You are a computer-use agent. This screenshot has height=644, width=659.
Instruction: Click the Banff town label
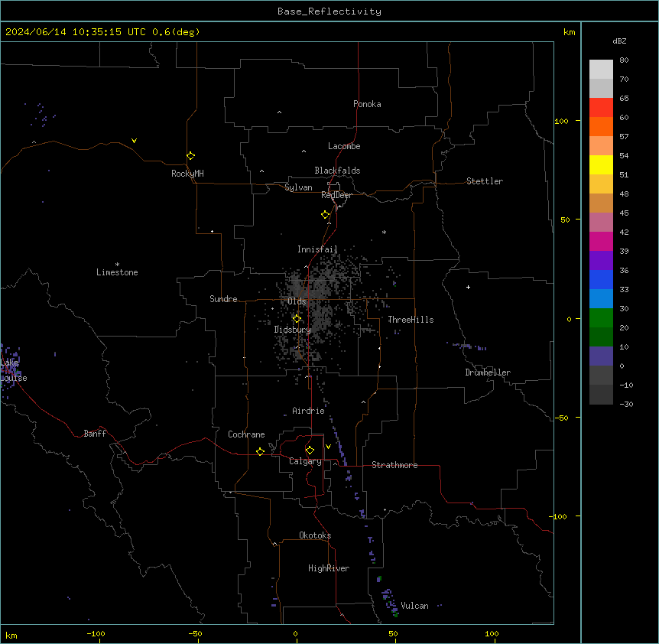pyautogui.click(x=95, y=434)
